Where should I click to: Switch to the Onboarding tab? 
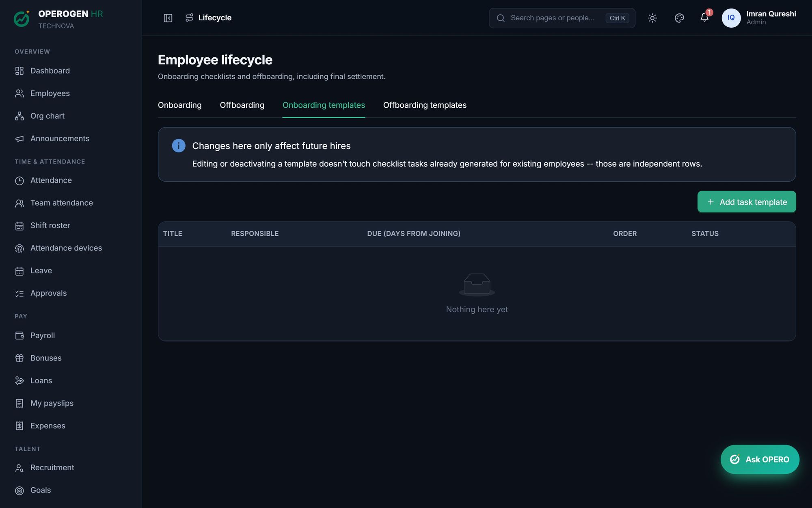click(180, 105)
